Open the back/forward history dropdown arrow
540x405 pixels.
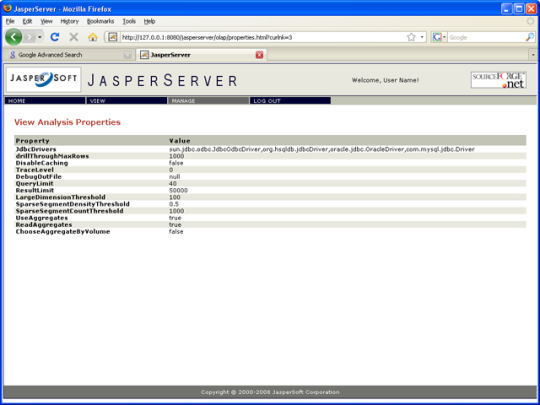click(x=40, y=37)
